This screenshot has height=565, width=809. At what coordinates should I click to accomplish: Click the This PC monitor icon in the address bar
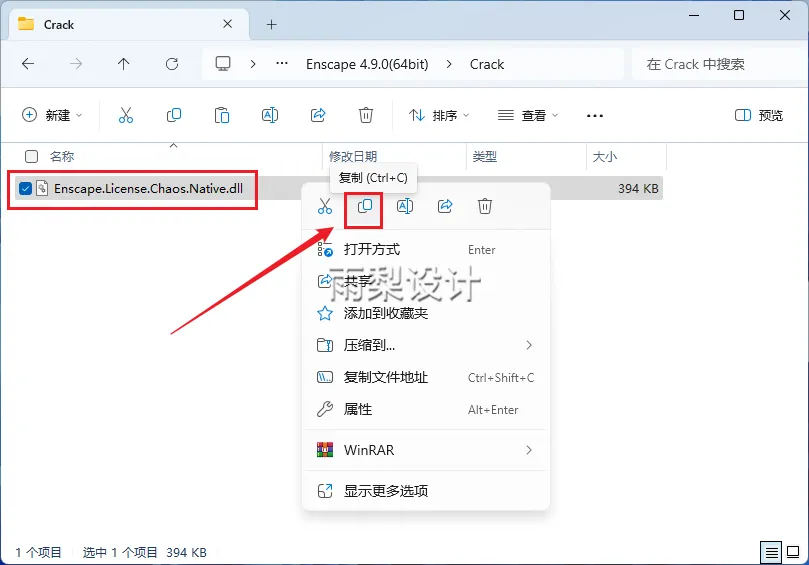[x=223, y=64]
